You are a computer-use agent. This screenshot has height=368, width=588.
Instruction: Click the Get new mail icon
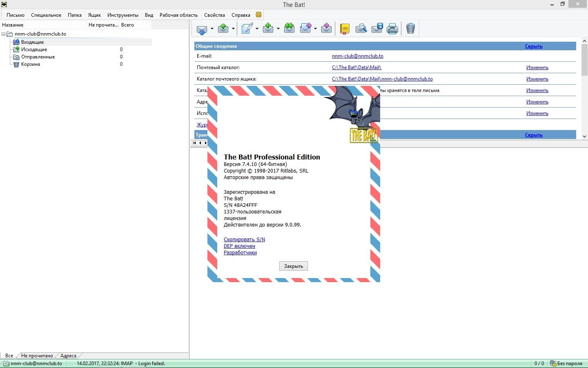tap(202, 29)
